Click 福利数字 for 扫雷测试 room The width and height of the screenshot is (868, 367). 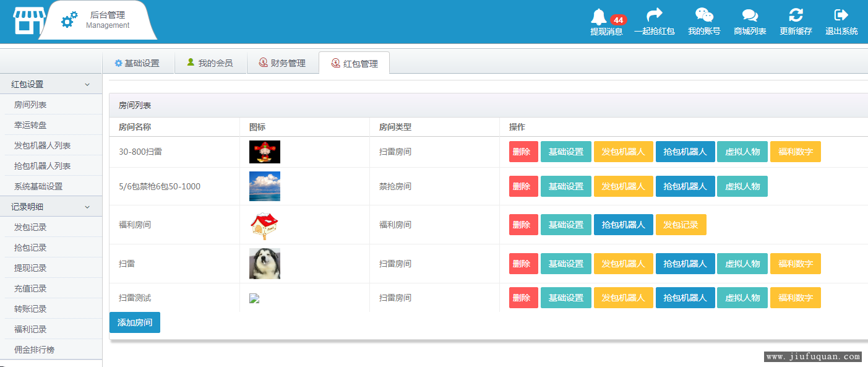pyautogui.click(x=795, y=298)
